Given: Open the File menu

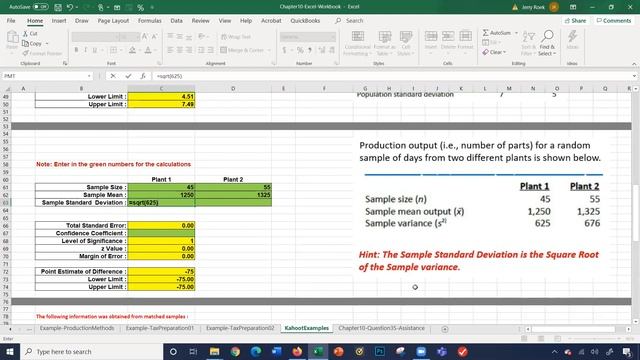Looking at the screenshot, I should coord(11,20).
